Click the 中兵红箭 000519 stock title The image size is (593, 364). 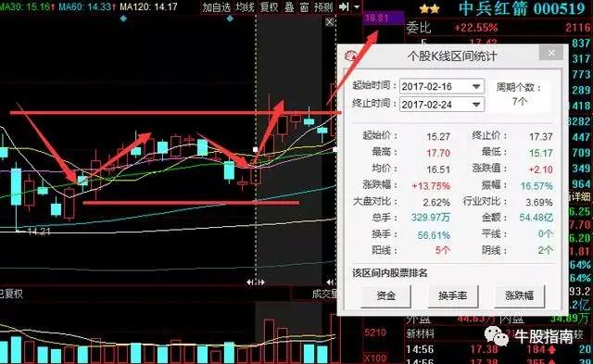(x=522, y=8)
